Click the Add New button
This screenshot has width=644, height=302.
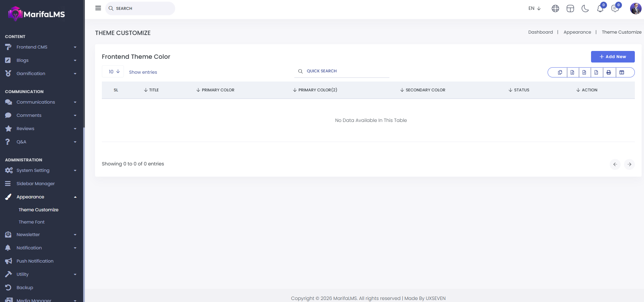click(612, 57)
